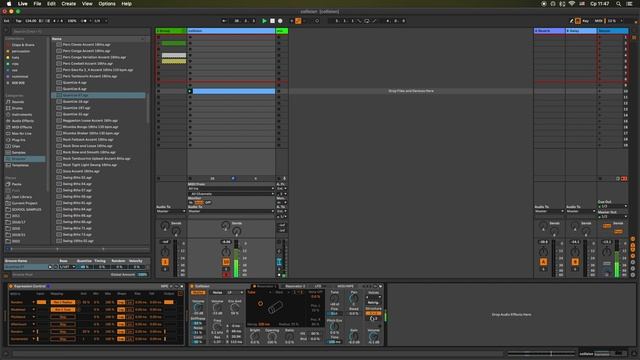Select the Claps & Snare collection
The image size is (640, 360).
[x=23, y=45]
